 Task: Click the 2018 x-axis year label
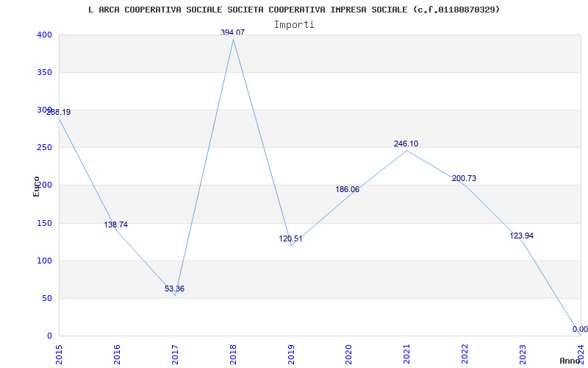233,354
